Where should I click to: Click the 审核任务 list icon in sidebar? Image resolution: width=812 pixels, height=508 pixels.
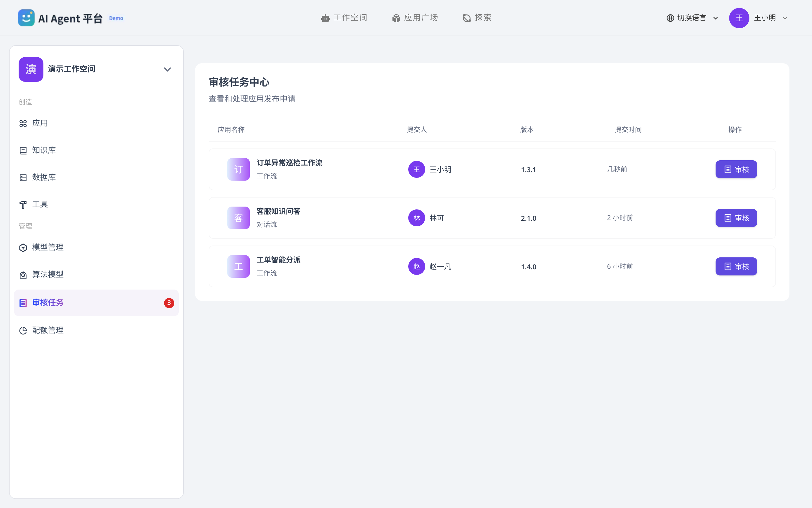coord(23,303)
